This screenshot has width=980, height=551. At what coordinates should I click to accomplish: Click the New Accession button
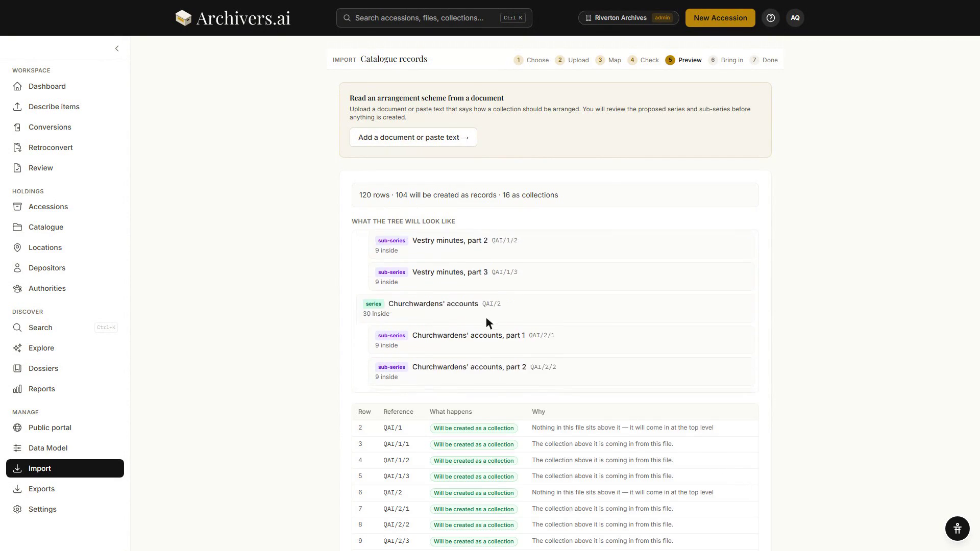point(720,18)
